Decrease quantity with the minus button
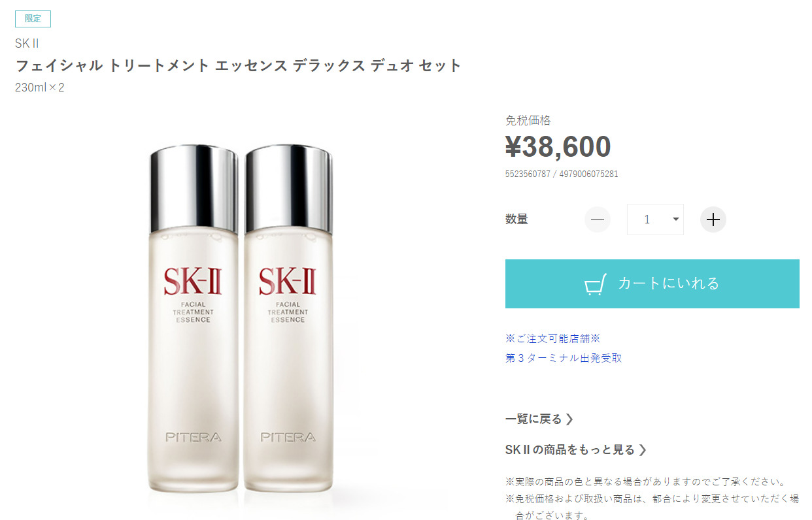The width and height of the screenshot is (812, 520). [597, 219]
